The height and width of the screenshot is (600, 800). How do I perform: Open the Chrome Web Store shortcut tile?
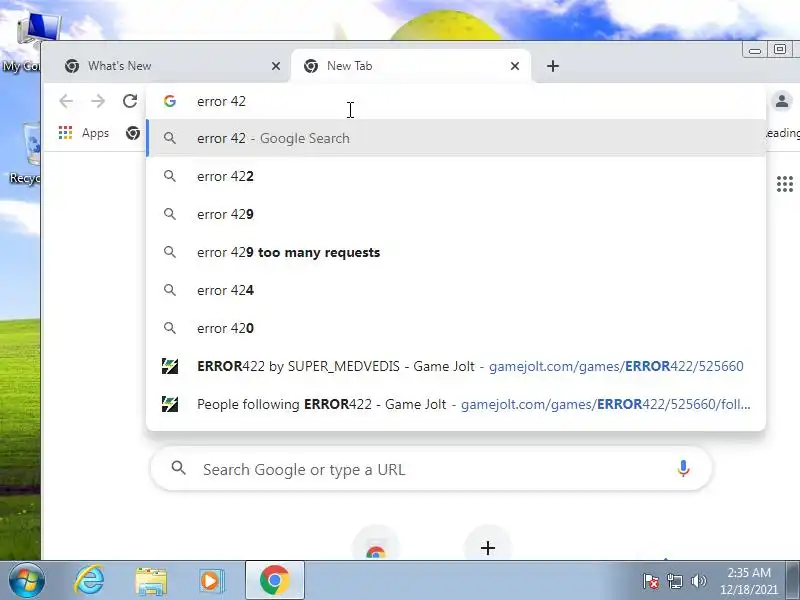point(376,547)
